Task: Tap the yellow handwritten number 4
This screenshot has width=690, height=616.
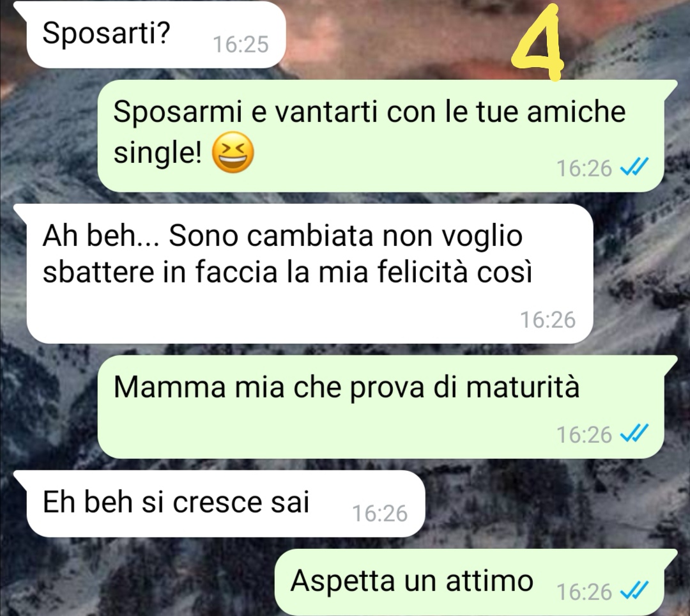Action: 539,42
